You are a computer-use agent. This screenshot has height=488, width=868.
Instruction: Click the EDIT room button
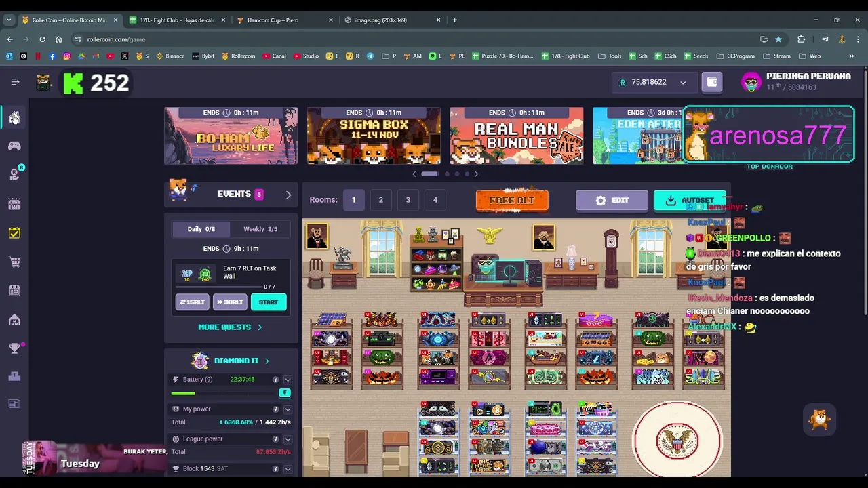(612, 201)
